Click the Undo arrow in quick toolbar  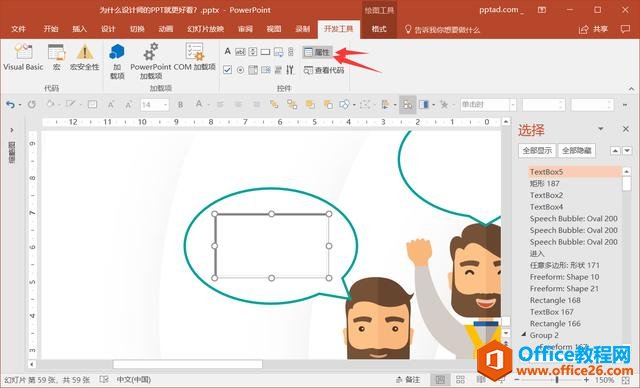10,105
